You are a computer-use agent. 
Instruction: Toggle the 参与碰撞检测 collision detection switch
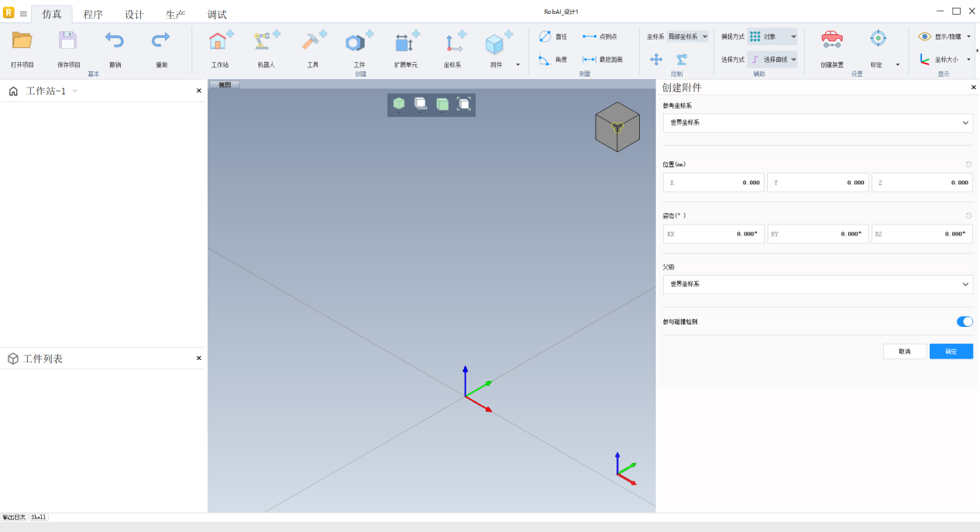(965, 321)
